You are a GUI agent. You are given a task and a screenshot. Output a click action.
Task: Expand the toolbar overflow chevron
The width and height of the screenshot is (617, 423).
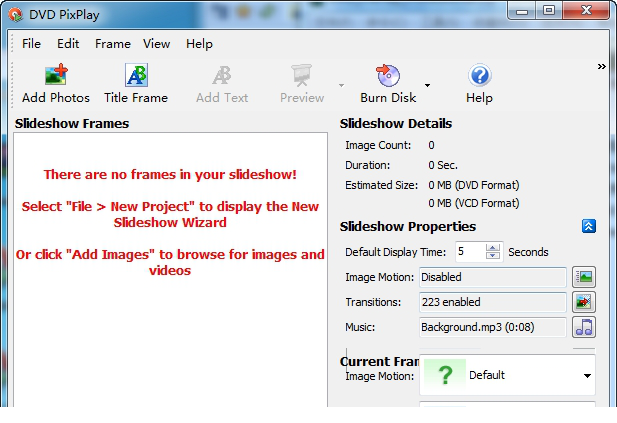coord(602,66)
